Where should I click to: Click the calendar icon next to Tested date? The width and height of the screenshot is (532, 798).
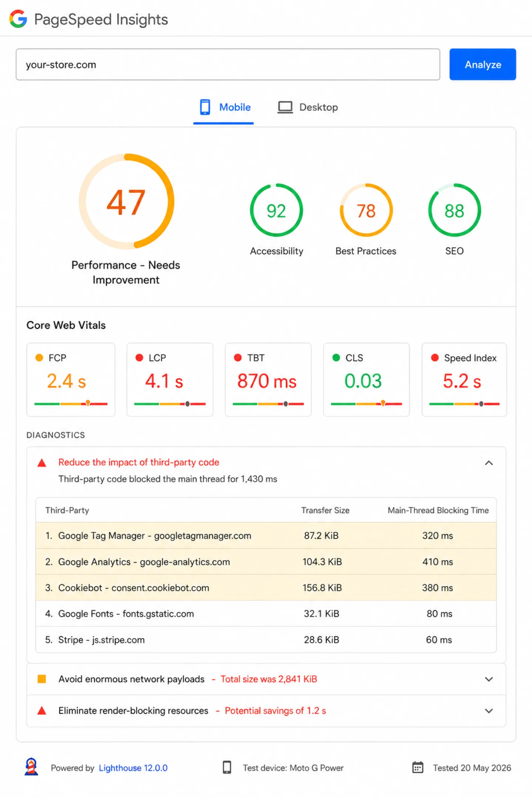point(418,767)
